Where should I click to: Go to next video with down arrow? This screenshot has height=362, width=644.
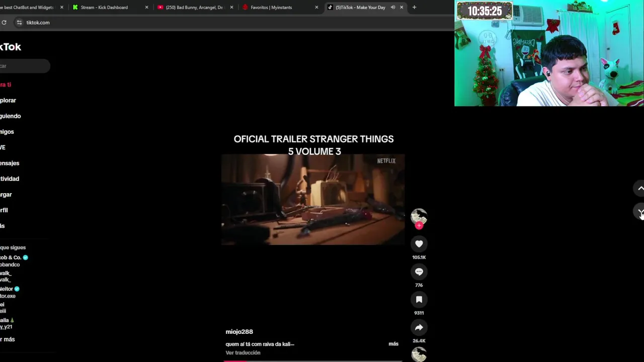click(640, 212)
